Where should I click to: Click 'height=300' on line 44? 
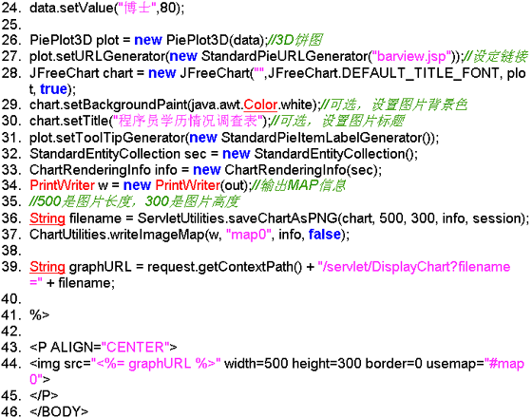pos(327,364)
